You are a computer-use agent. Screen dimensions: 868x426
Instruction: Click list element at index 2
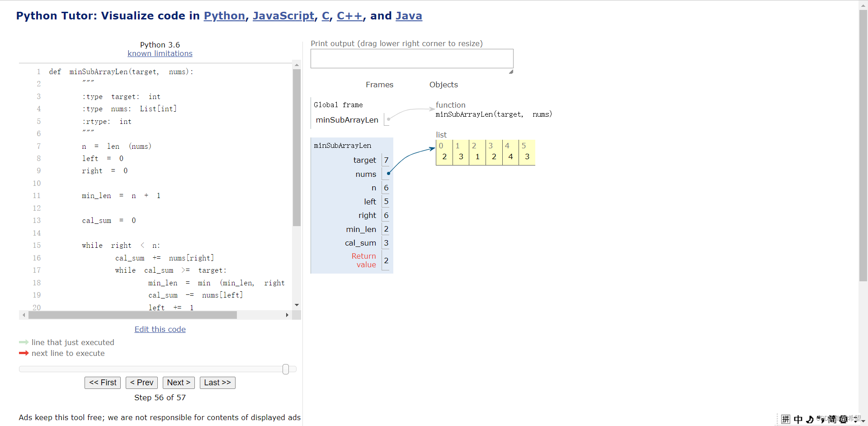tap(477, 152)
